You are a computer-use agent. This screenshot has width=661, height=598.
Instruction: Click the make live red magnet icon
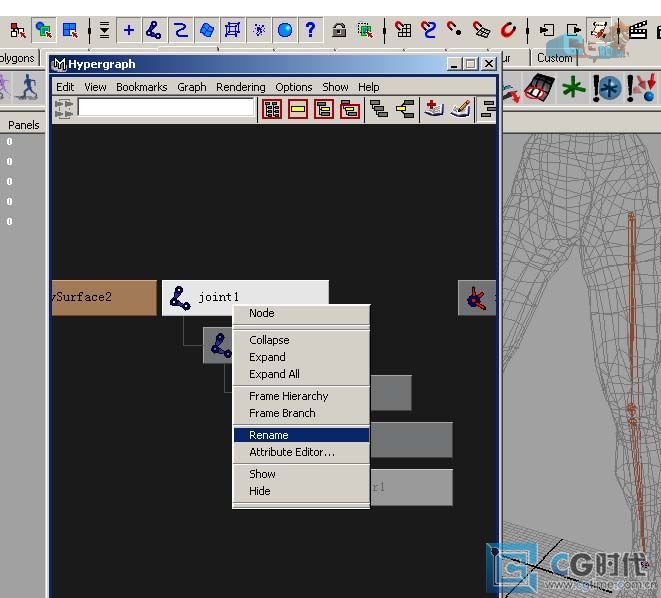(x=508, y=30)
